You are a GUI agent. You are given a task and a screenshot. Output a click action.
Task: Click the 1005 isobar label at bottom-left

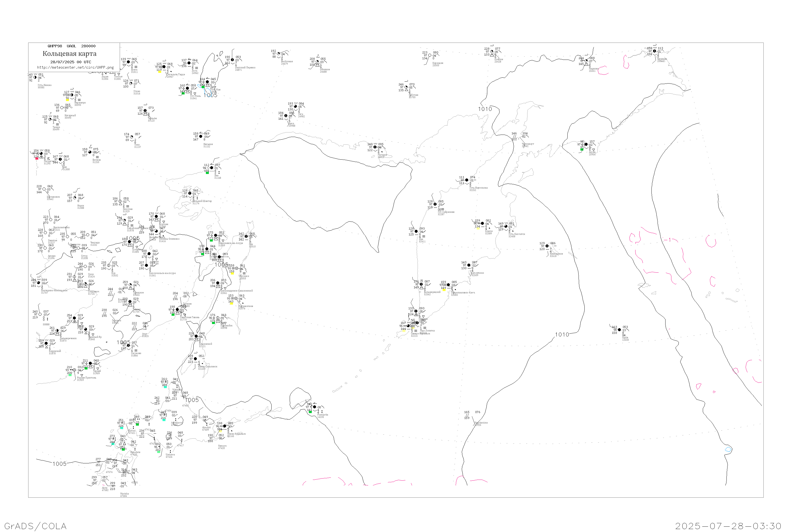(x=59, y=464)
